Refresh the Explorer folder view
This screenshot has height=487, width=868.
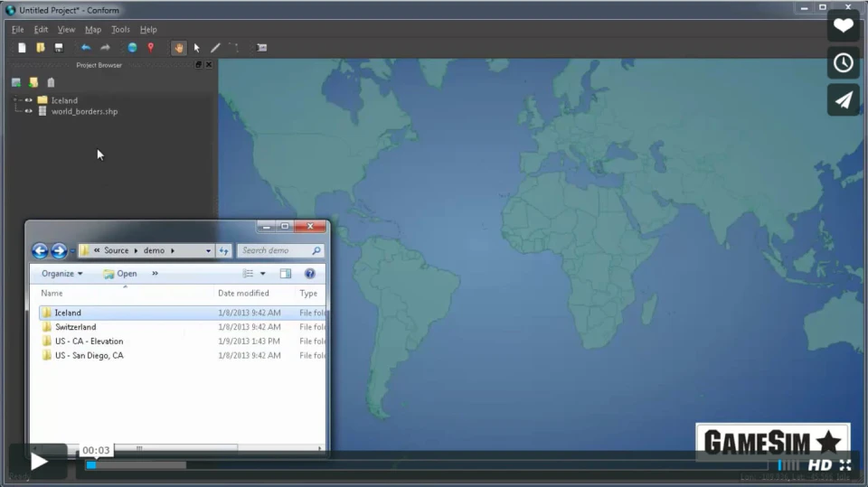[x=223, y=250]
